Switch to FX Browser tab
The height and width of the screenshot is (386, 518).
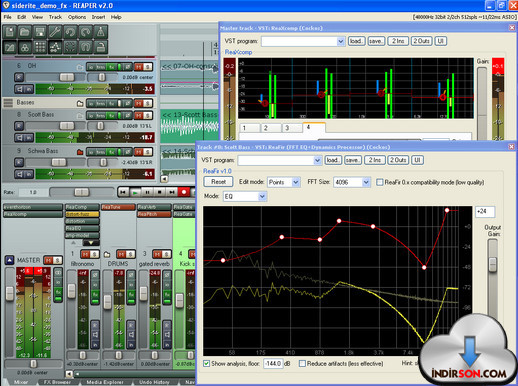(x=57, y=382)
